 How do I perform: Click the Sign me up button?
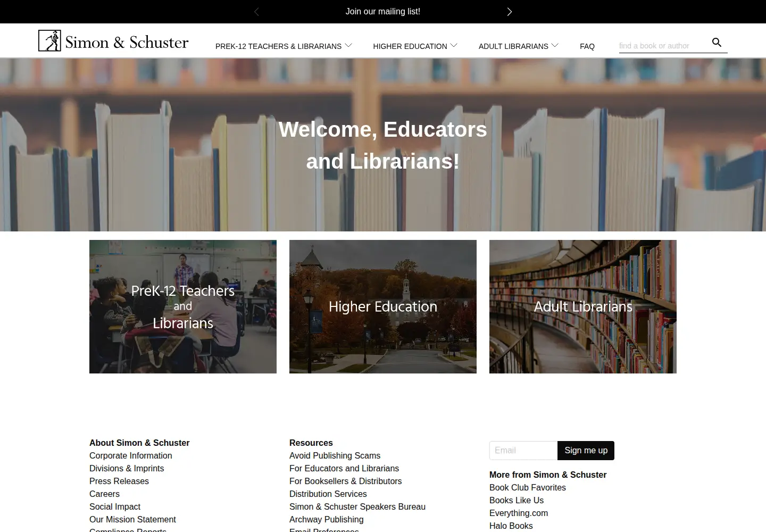[586, 451]
